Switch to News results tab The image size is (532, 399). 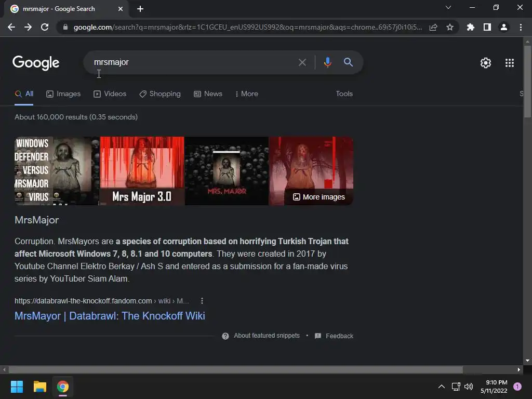(208, 94)
